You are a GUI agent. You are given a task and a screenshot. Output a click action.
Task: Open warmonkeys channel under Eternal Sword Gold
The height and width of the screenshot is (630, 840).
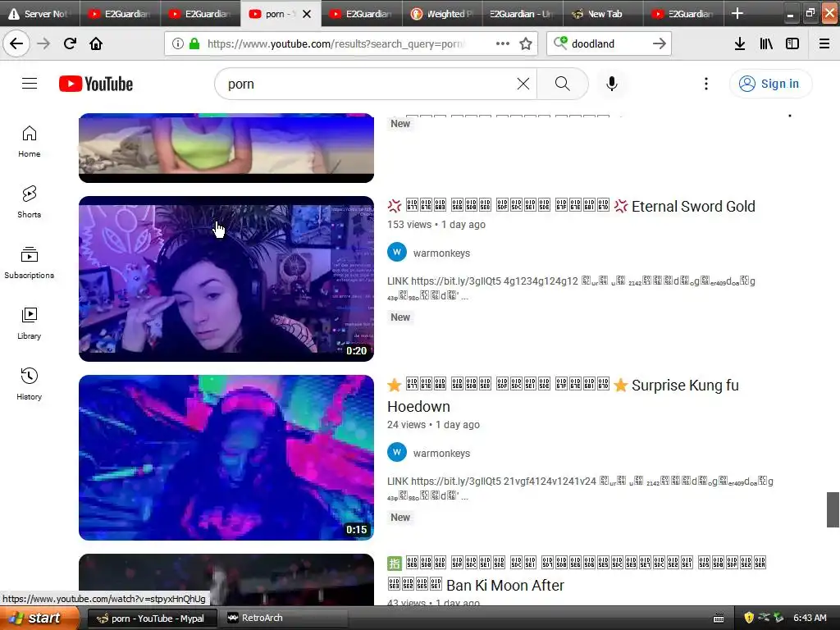click(x=441, y=253)
